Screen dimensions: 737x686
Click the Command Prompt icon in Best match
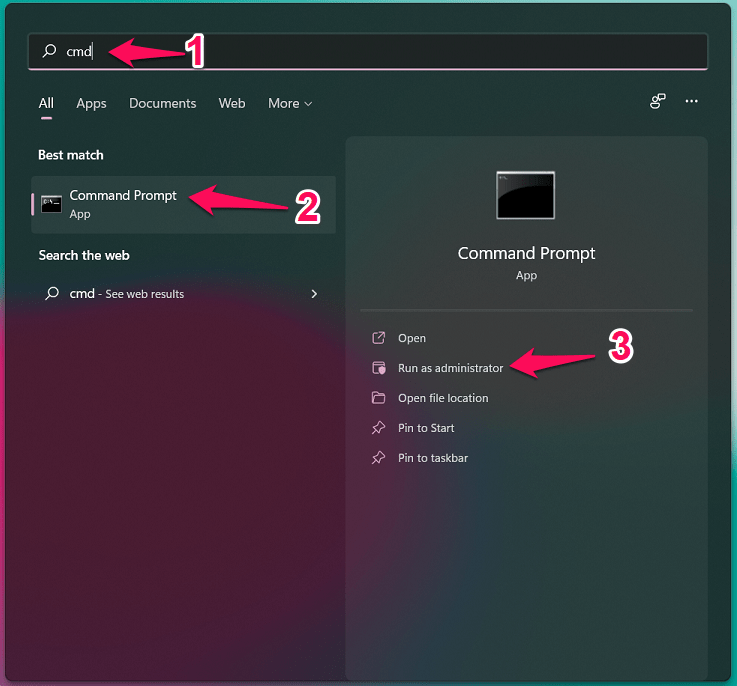point(51,204)
